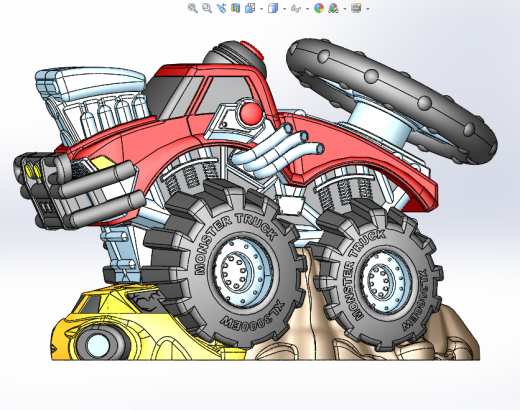This screenshot has width=520, height=410.
Task: Open Edit Appearance color ball
Action: (319, 8)
